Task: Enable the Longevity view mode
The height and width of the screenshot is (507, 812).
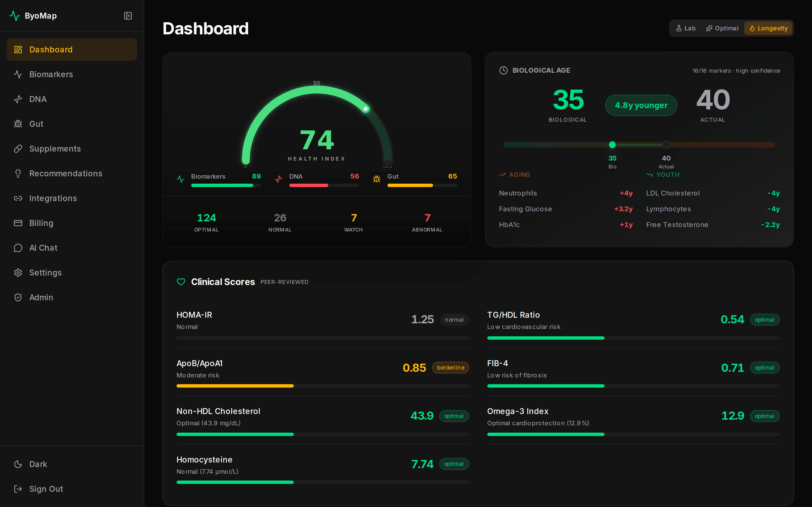Action: pos(768,28)
